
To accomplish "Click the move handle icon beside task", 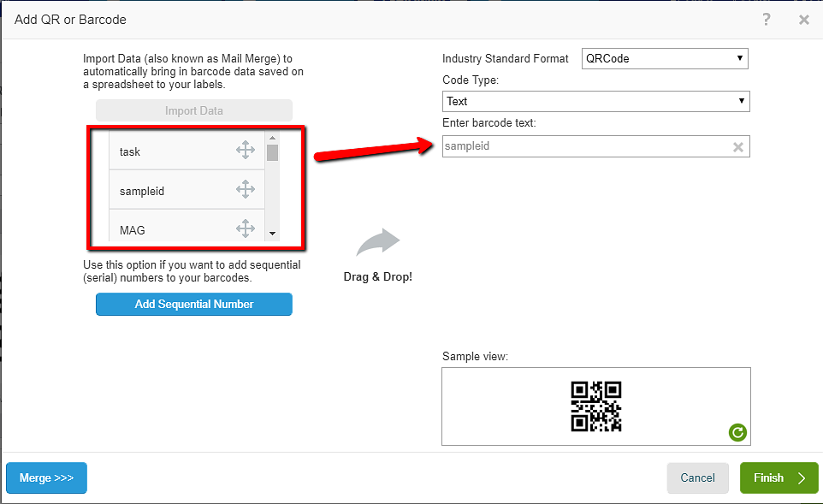I will [246, 151].
